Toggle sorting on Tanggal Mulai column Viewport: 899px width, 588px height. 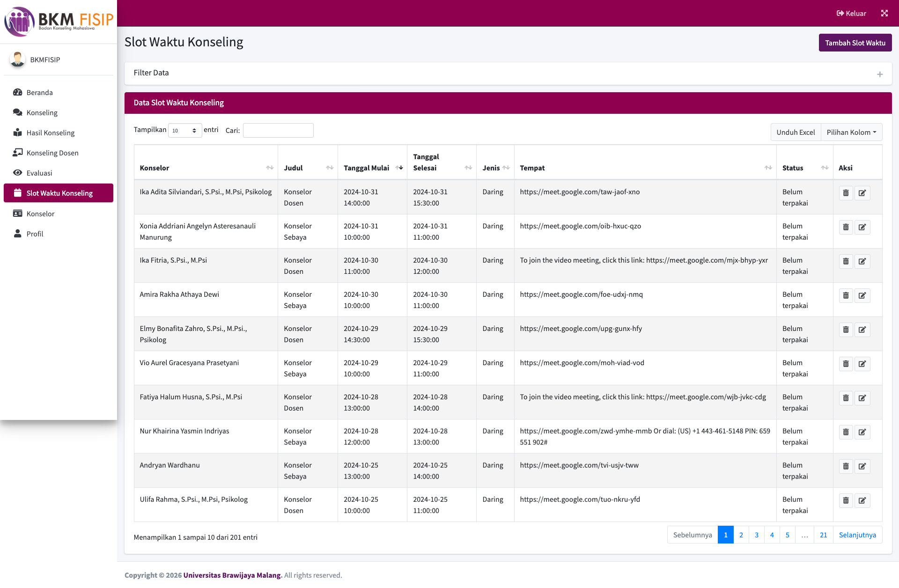pos(399,168)
